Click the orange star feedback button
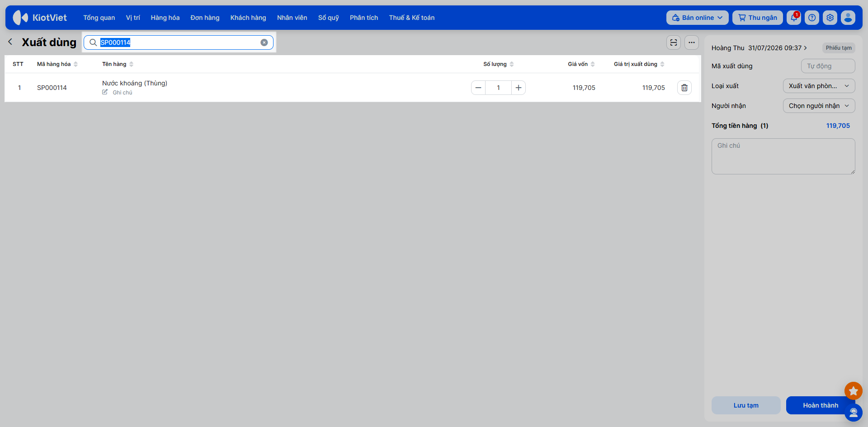Screen dimensions: 868x427 pyautogui.click(x=854, y=391)
